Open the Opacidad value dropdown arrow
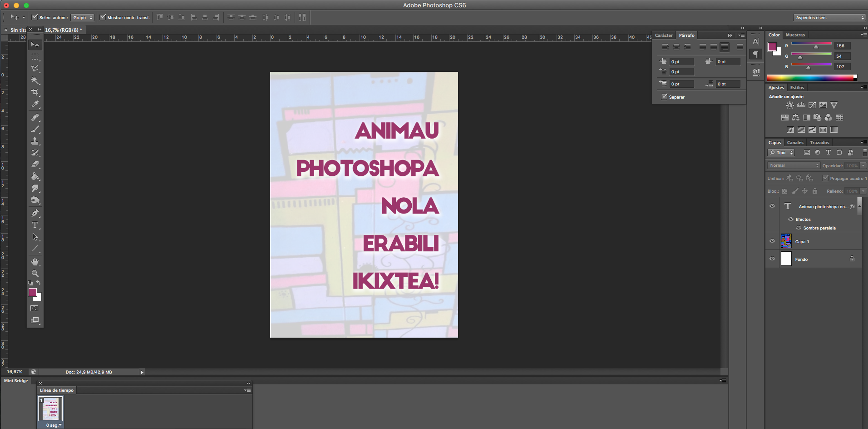The height and width of the screenshot is (429, 868). 863,165
